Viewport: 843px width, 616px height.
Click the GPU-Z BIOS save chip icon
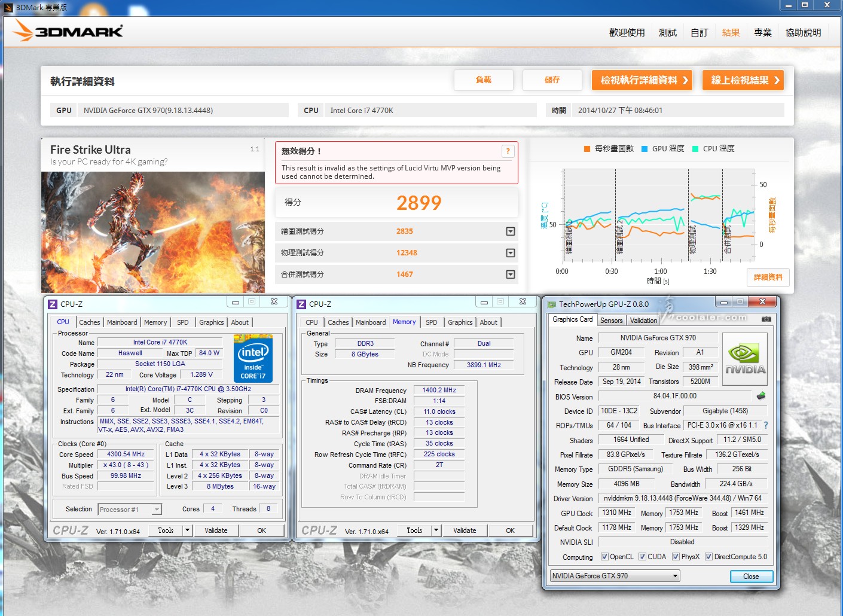pos(760,396)
